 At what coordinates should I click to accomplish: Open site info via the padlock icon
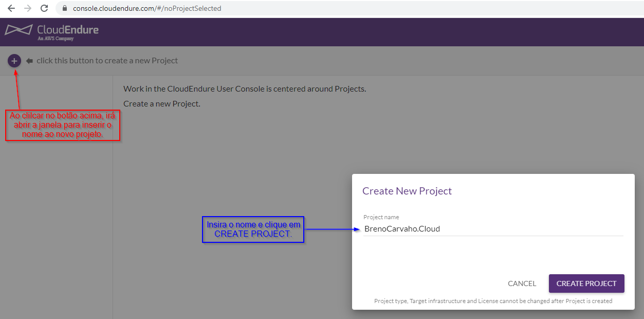(x=65, y=8)
